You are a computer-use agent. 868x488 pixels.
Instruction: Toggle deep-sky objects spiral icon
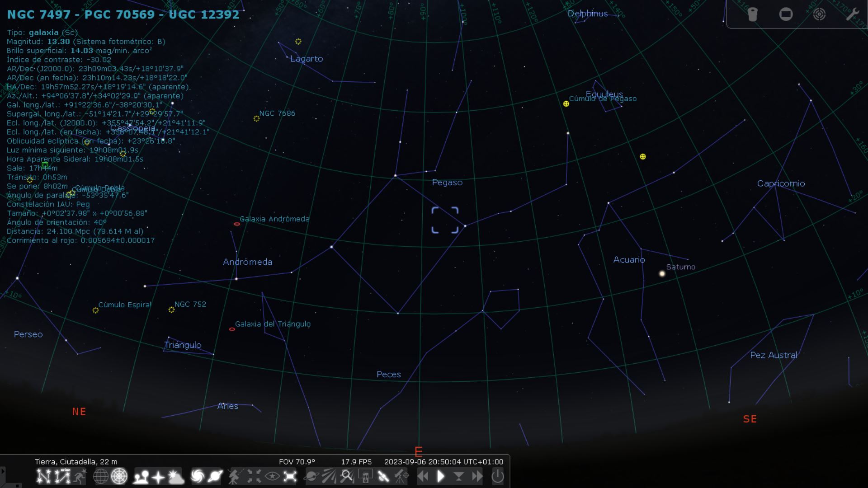click(198, 476)
